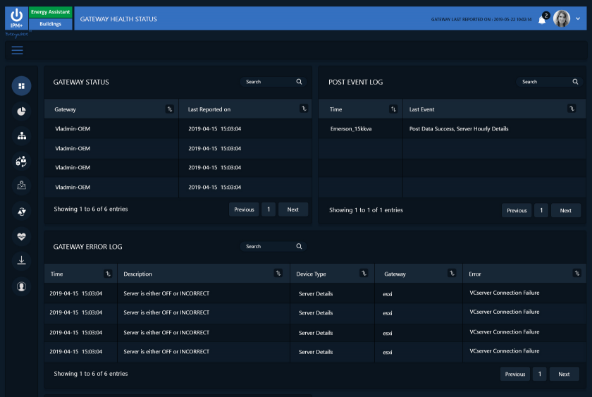This screenshot has height=397, width=592.
Task: Sort error log by Gateway column
Action: (452, 273)
